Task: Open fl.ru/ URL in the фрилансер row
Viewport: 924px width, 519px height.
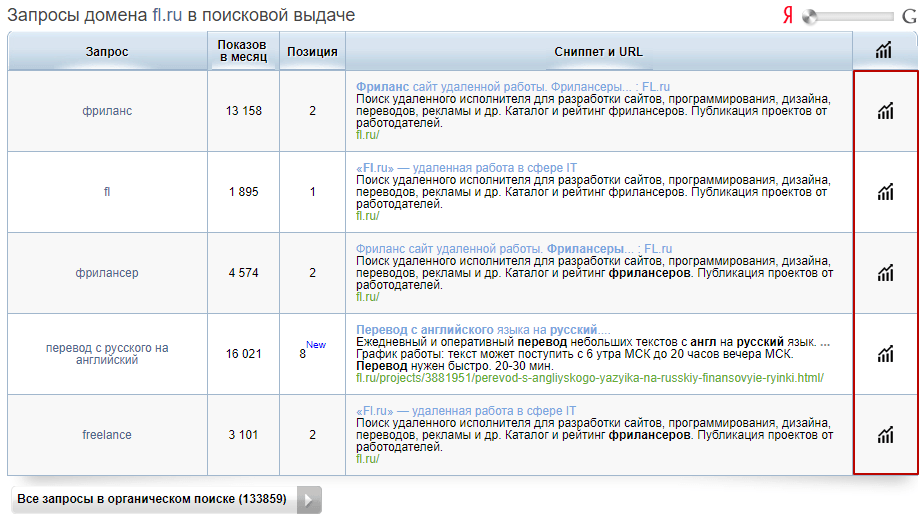Action: 367,296
